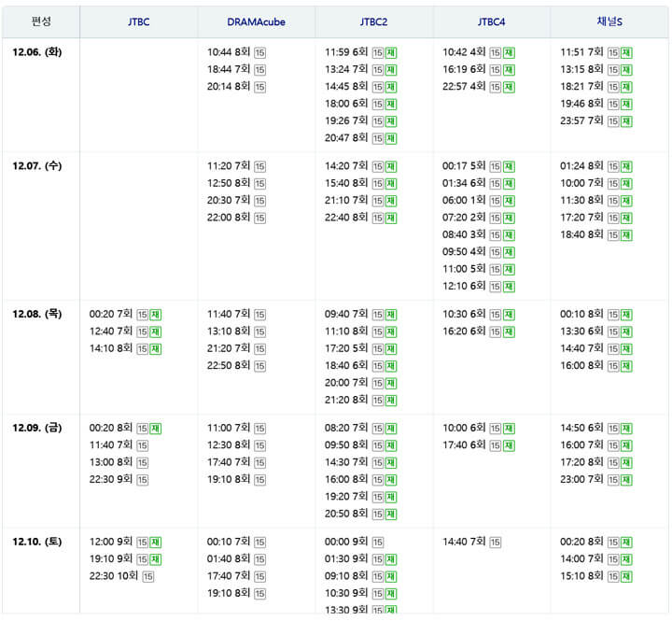Open the DRAMAcube channel header link
This screenshot has width=672, height=621.
tap(257, 21)
